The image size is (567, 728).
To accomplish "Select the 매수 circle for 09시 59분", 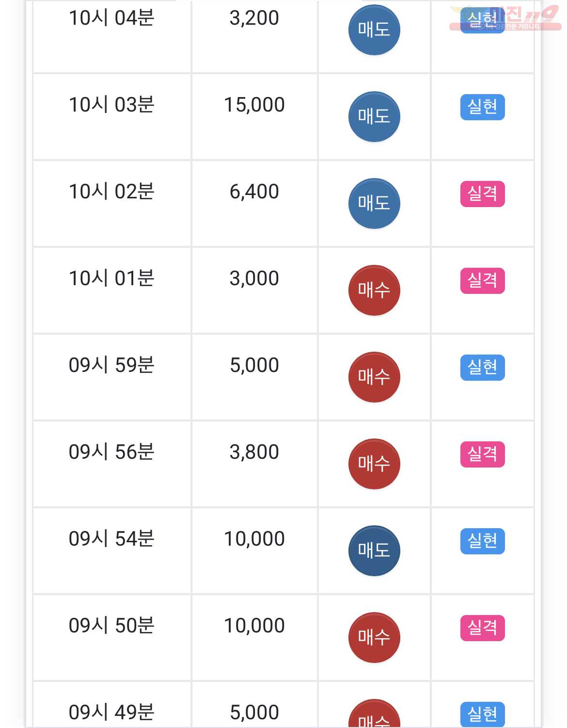I will tap(374, 377).
